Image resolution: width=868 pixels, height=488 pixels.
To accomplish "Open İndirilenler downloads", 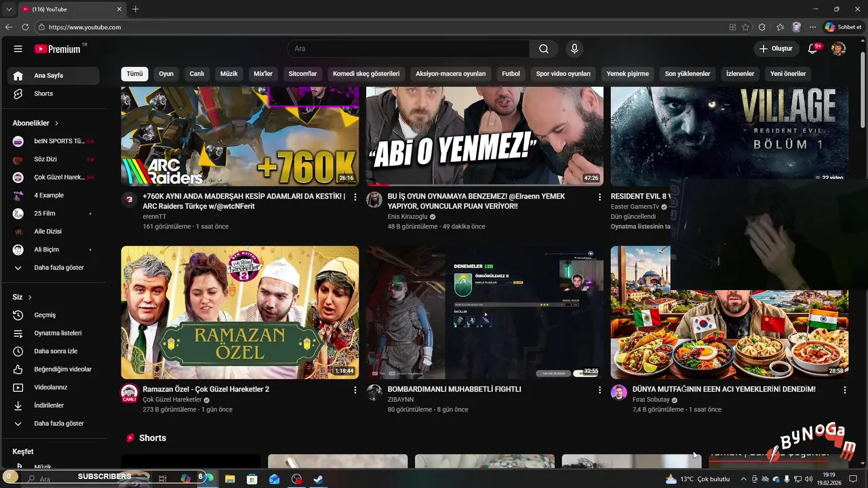I will 54,405.
